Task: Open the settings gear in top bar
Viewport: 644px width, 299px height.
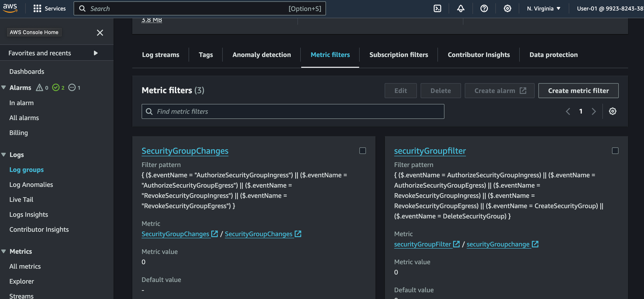Action: tap(507, 8)
